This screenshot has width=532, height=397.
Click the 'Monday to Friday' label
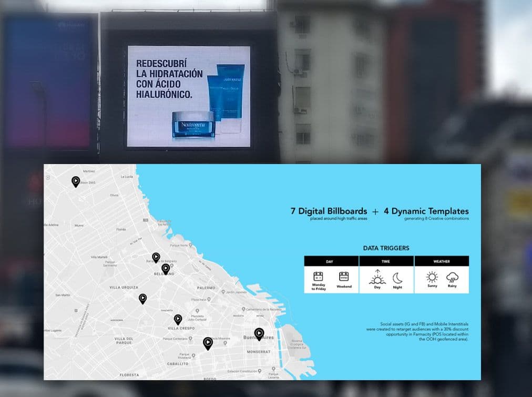click(319, 287)
